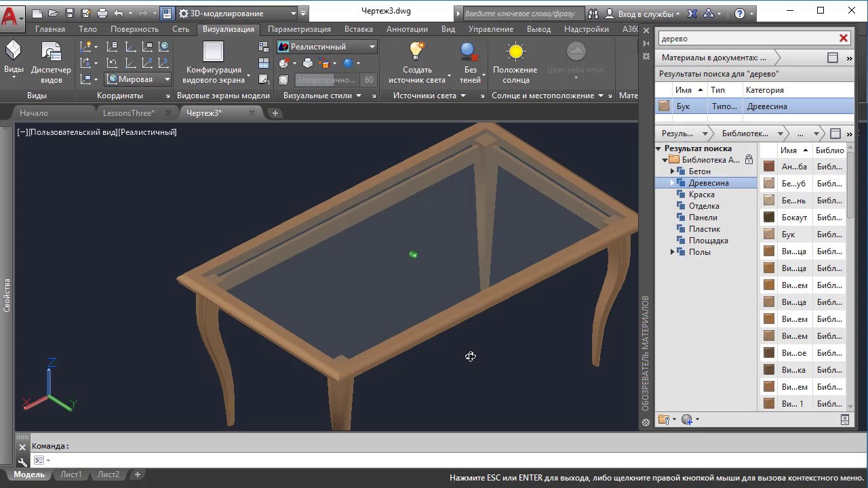Screen dimensions: 868x488
Task: Print the drawing using the plotter icon
Action: pos(102,14)
